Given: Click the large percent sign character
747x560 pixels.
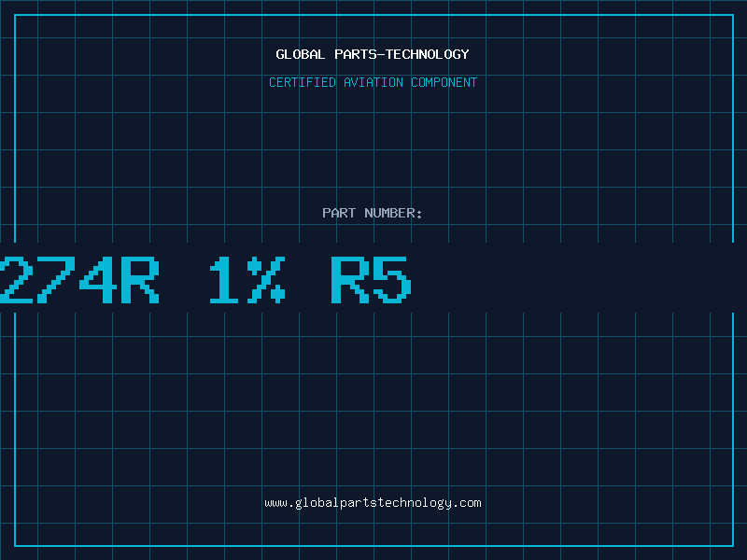Looking at the screenshot, I should pos(266,280).
